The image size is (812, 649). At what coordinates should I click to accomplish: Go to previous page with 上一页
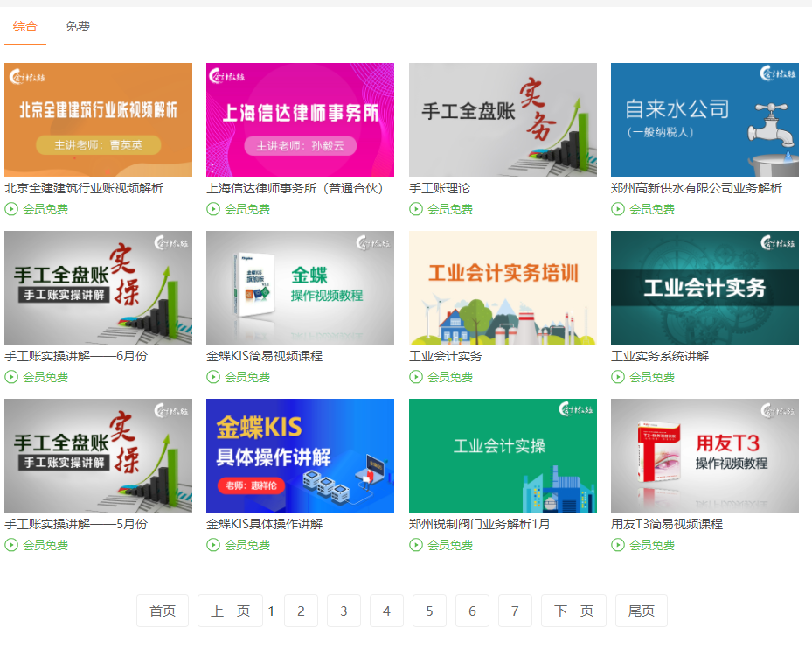(x=230, y=611)
